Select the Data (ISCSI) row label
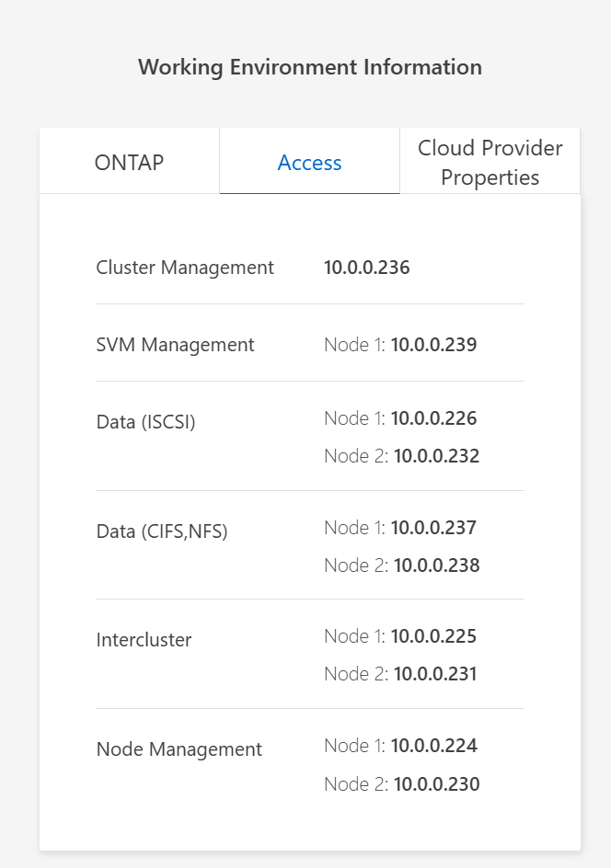This screenshot has width=611, height=868. click(x=145, y=422)
